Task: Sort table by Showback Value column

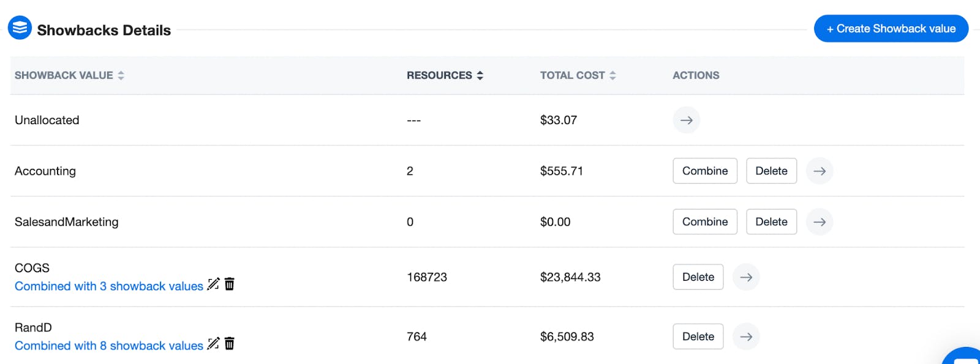Action: [121, 75]
